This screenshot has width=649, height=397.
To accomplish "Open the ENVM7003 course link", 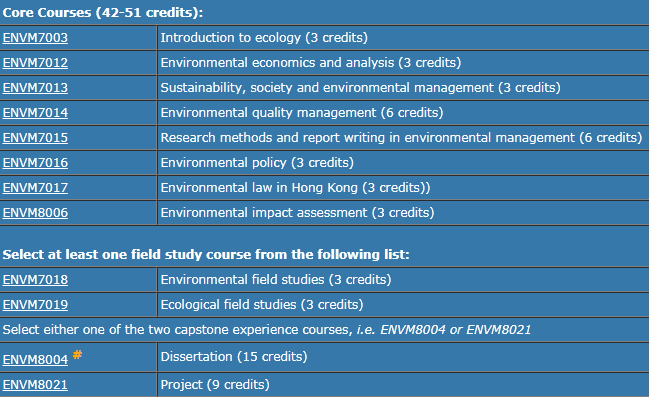I will 35,38.
